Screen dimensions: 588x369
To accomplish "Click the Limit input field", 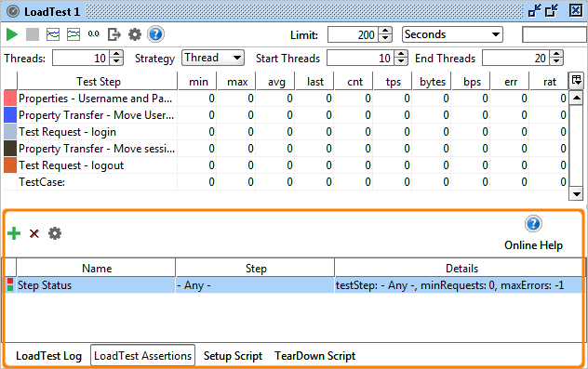I will tap(353, 34).
